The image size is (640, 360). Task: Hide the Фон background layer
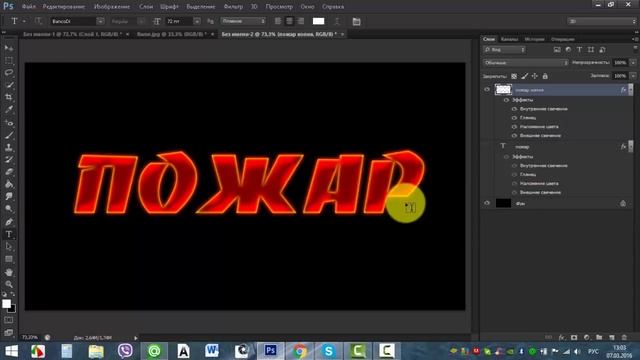point(487,203)
